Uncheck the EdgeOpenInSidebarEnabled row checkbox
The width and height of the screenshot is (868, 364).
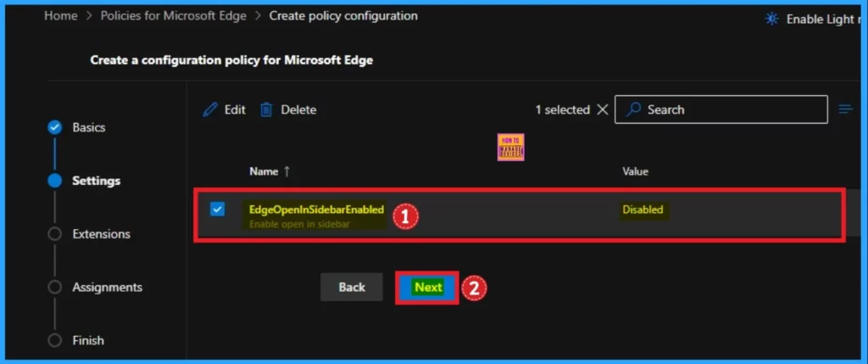(218, 209)
